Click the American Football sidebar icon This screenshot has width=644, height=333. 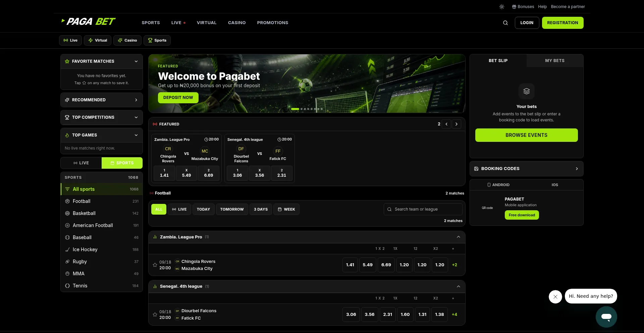(x=67, y=225)
